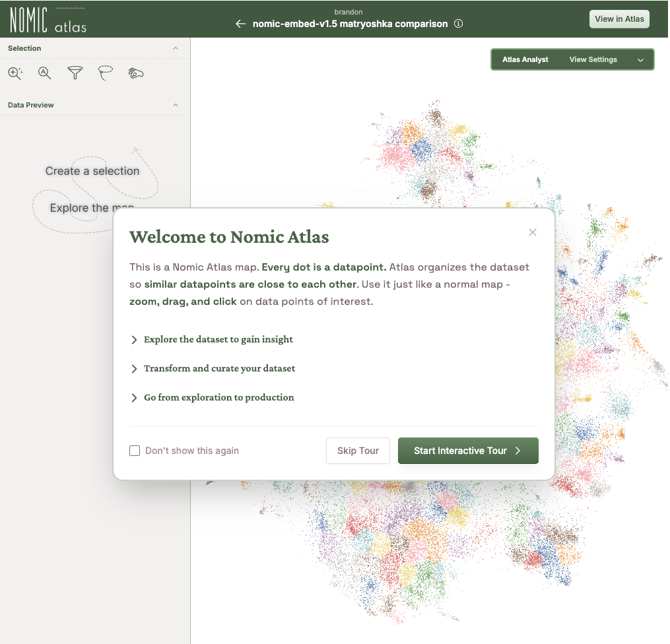This screenshot has width=670, height=644.
Task: Select the filter funnel tool
Action: click(75, 73)
